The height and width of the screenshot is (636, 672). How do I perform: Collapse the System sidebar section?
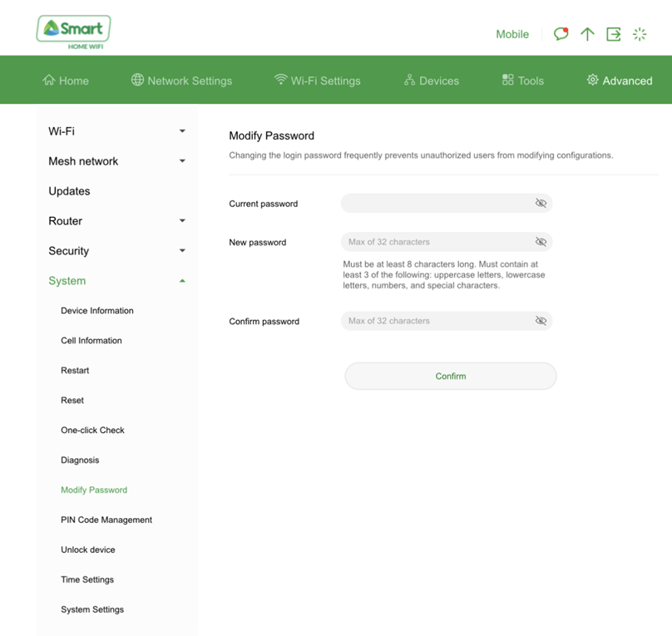[182, 281]
